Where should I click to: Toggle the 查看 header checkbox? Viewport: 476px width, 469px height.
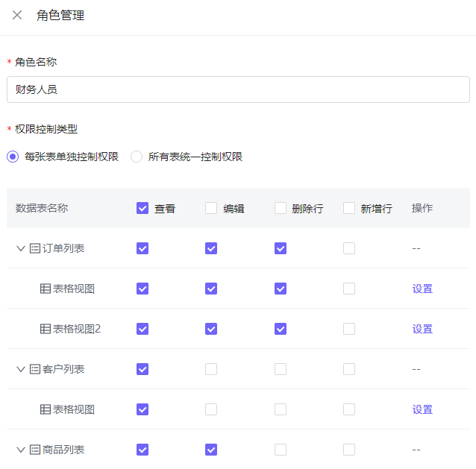(143, 208)
